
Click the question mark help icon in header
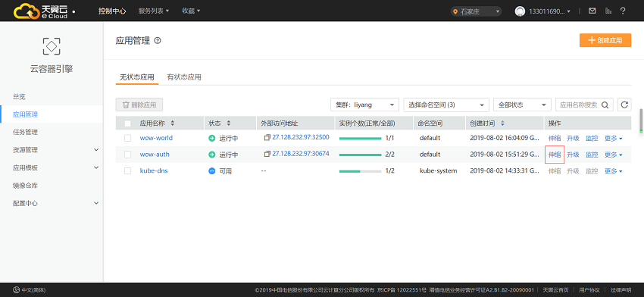(623, 11)
